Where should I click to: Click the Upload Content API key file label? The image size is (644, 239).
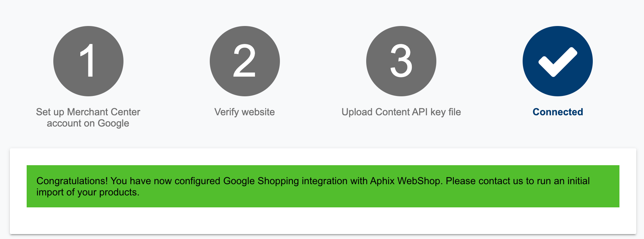[x=401, y=112]
